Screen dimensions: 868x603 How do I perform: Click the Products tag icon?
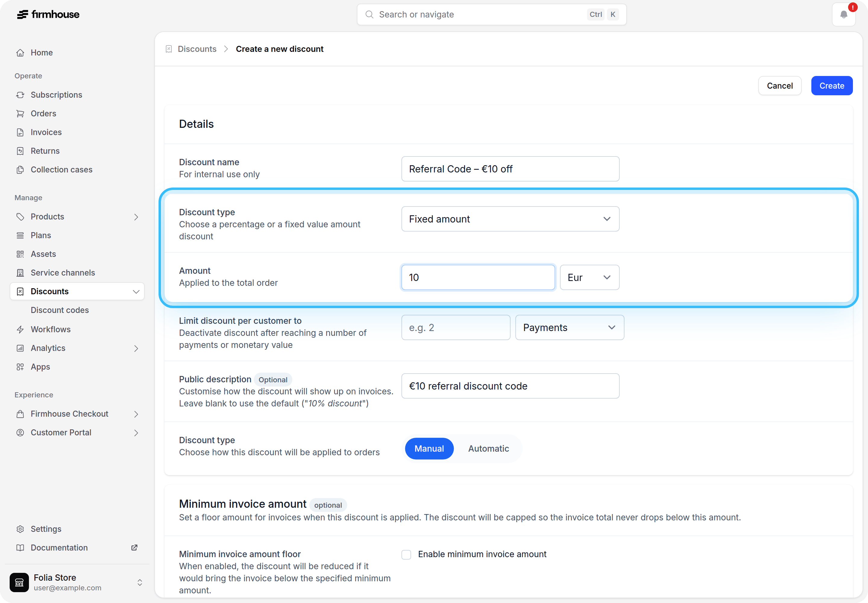pos(20,216)
